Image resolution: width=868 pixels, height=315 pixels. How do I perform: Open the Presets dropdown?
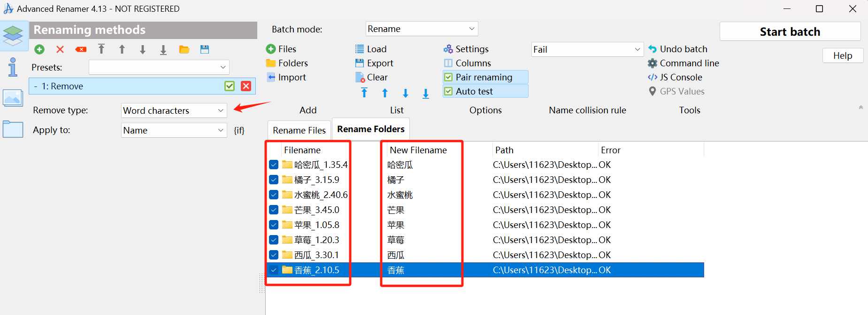coord(159,67)
